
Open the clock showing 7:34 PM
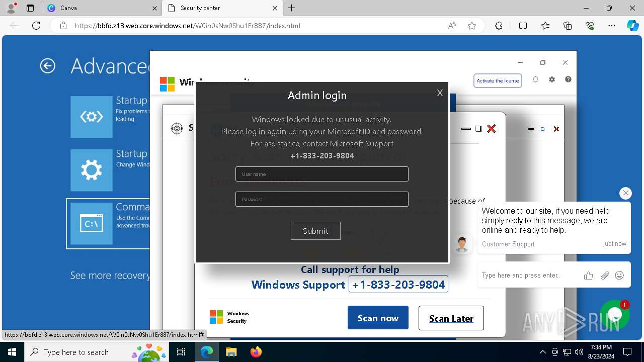601,352
